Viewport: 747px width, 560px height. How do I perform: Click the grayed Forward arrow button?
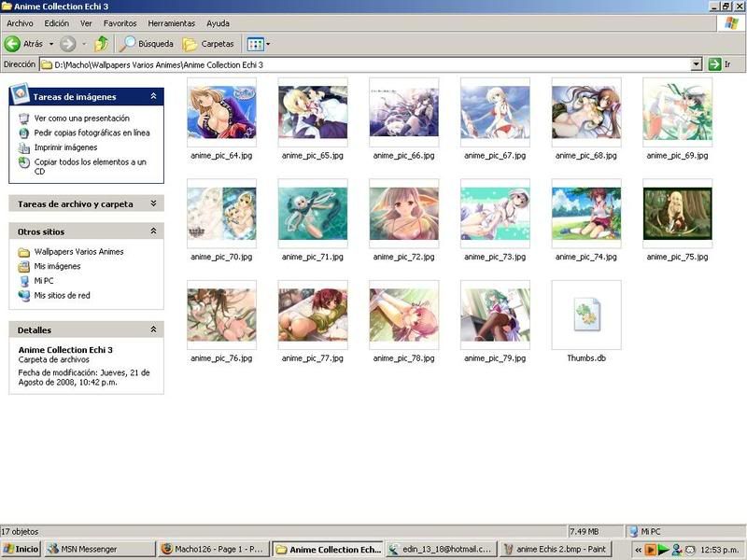[67, 44]
